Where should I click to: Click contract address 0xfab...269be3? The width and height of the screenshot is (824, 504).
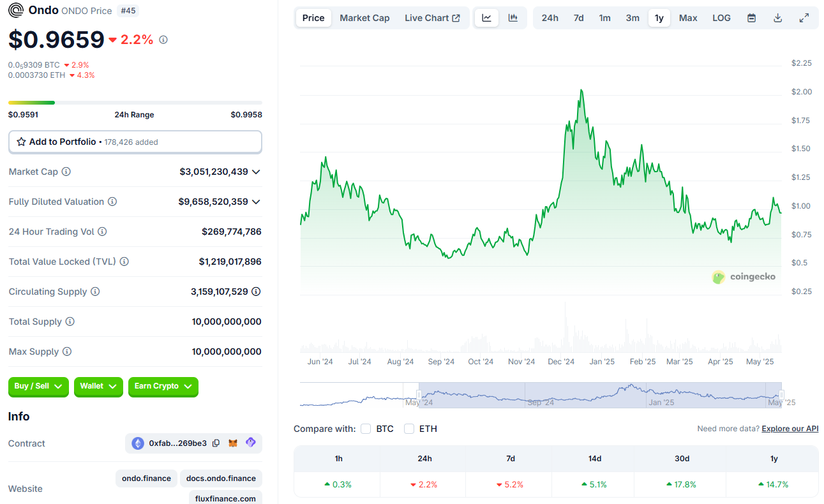click(x=177, y=443)
